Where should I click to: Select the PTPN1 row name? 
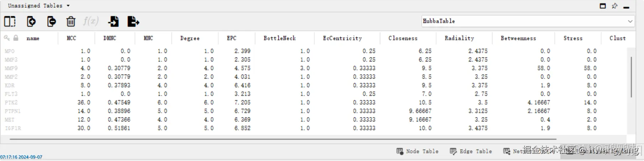(12, 111)
